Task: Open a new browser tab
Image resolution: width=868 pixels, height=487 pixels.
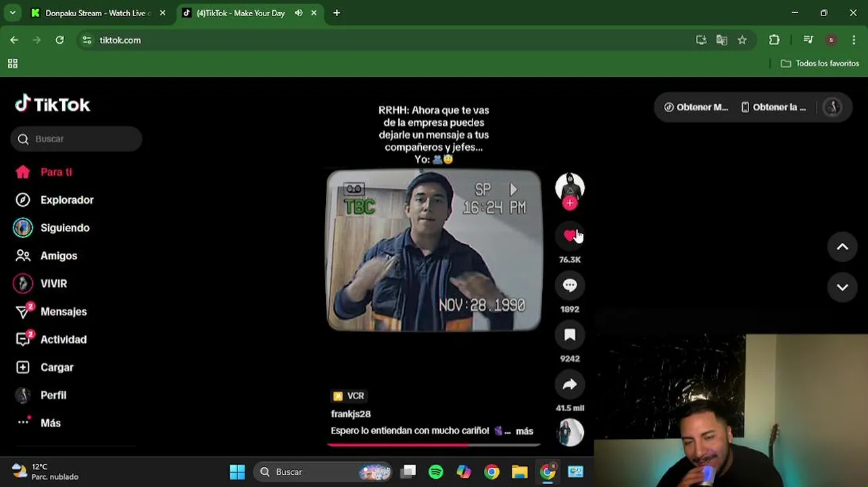Action: (337, 13)
